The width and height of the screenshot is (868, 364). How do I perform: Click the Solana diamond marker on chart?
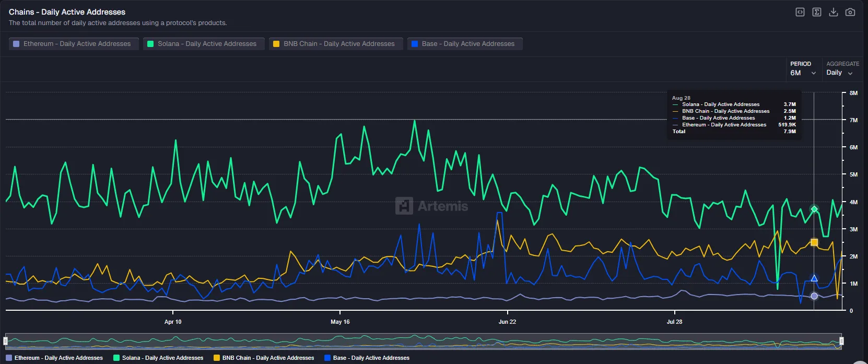pos(814,209)
